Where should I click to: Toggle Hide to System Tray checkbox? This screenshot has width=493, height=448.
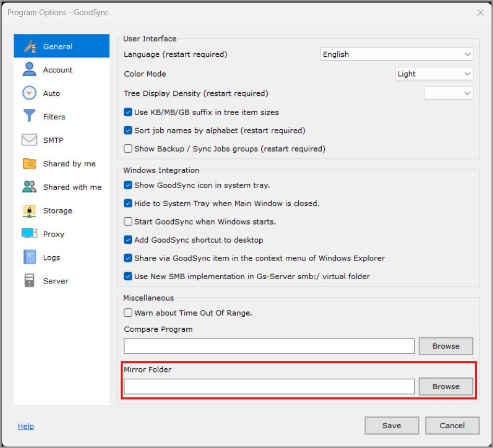(128, 203)
